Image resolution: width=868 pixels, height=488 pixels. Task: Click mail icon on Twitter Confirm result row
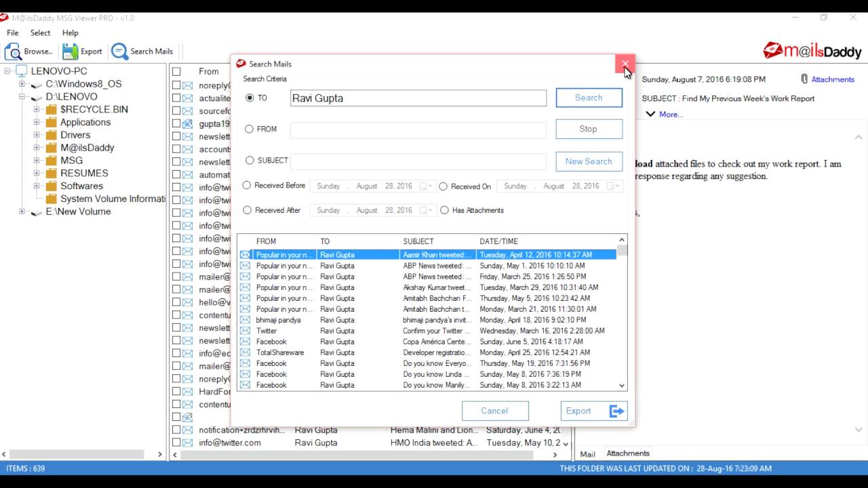245,331
